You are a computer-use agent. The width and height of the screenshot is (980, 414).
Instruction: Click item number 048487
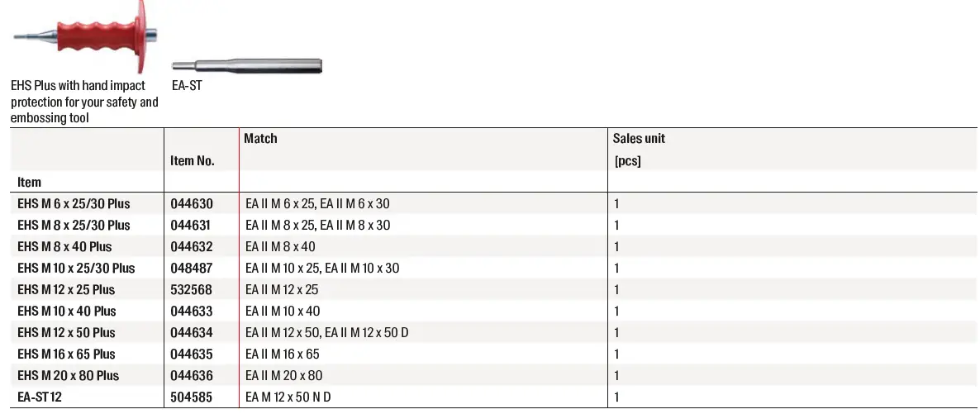point(192,268)
